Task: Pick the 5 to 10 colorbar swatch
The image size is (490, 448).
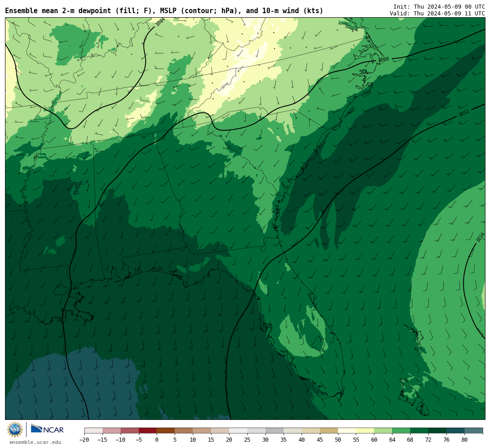Action: point(184,431)
